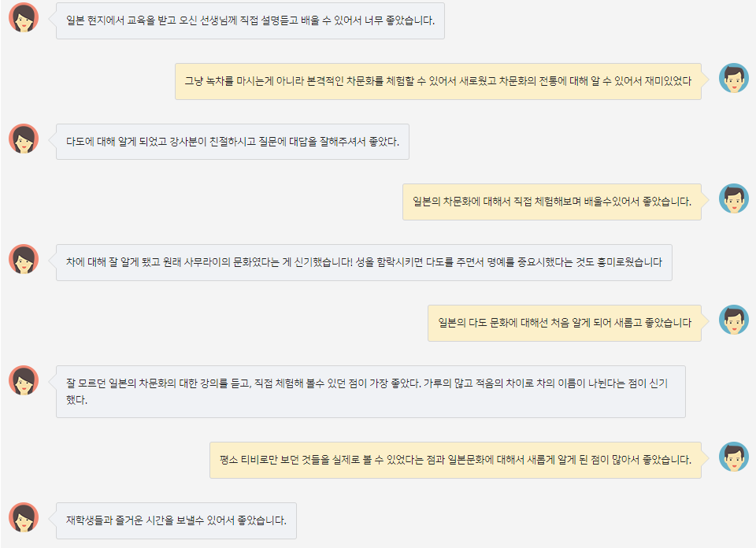Select the message mentioning 사무라이의 문화
This screenshot has height=548, width=756.
click(x=364, y=262)
